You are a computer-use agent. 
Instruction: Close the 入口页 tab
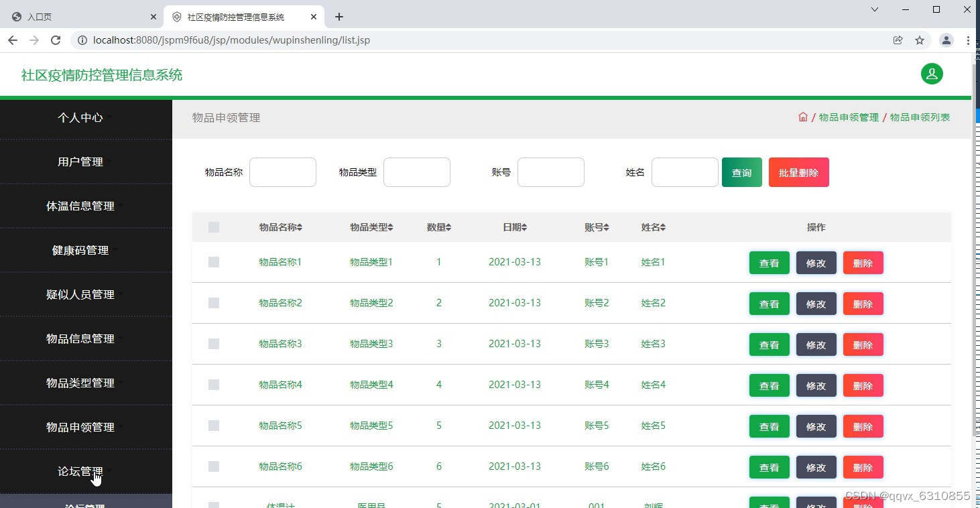[154, 17]
